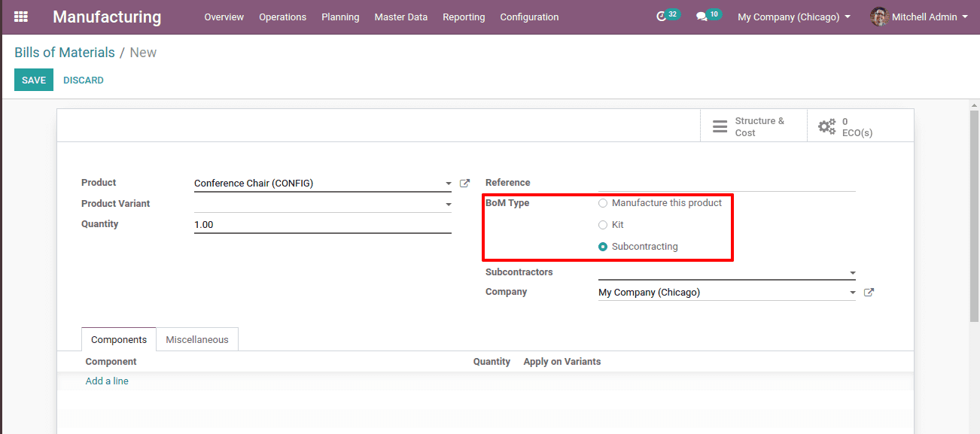
Task: Click the Structure & Cost bars icon
Action: point(720,126)
